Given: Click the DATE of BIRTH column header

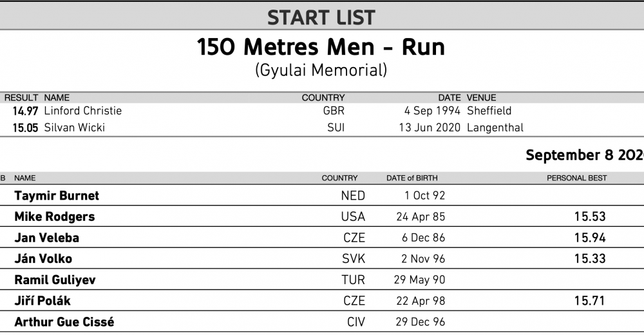Looking at the screenshot, I should tap(412, 178).
